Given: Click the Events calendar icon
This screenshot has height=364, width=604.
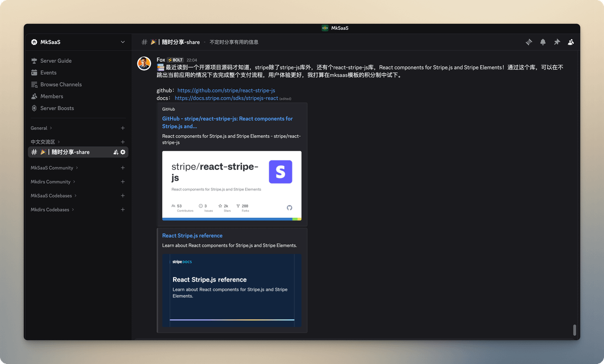Looking at the screenshot, I should 34,73.
